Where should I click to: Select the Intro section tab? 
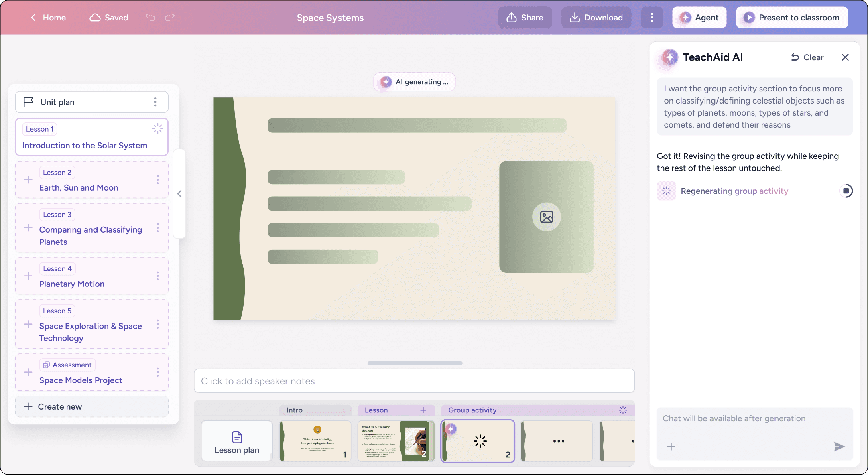(295, 410)
